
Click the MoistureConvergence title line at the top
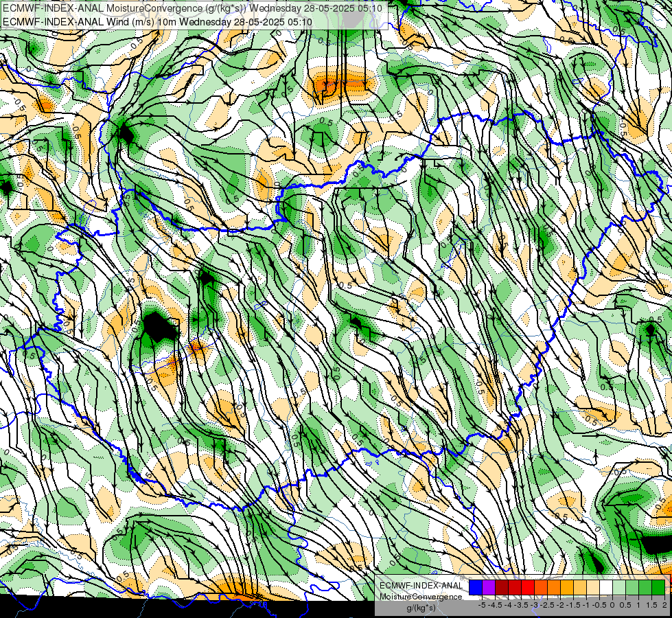tap(192, 8)
